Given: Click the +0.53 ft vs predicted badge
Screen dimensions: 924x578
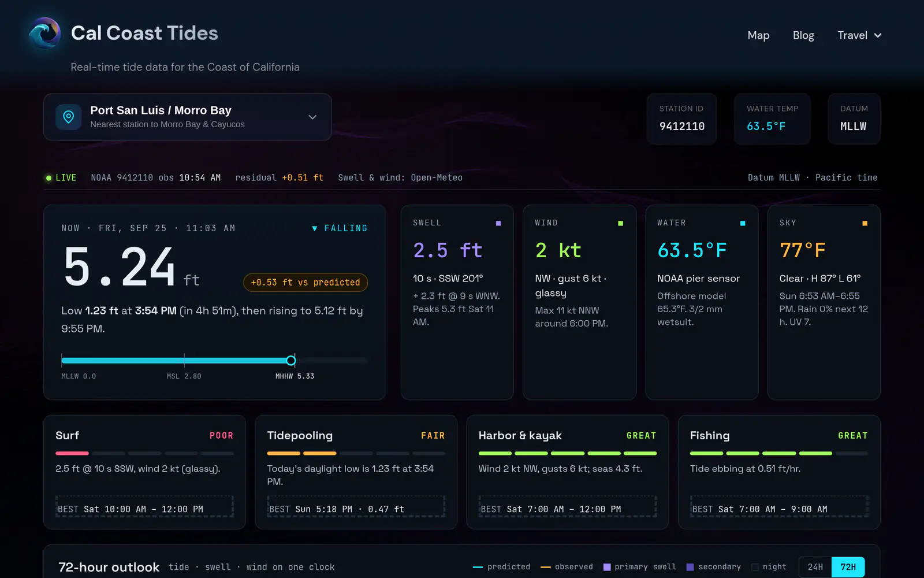Looking at the screenshot, I should pyautogui.click(x=305, y=282).
